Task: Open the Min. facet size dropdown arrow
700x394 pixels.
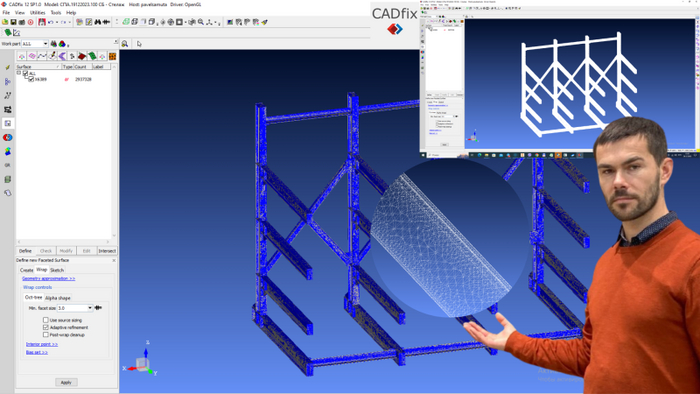Action: pyautogui.click(x=90, y=308)
